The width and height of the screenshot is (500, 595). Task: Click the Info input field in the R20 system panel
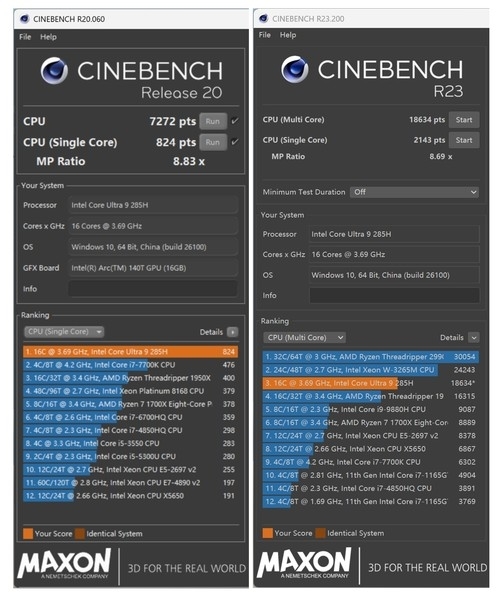pyautogui.click(x=153, y=289)
